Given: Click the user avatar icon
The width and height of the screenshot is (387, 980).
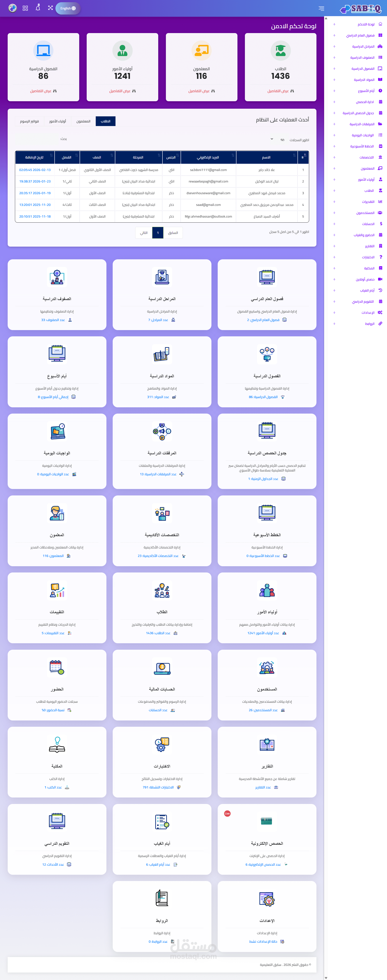Looking at the screenshot, I should coord(12,8).
